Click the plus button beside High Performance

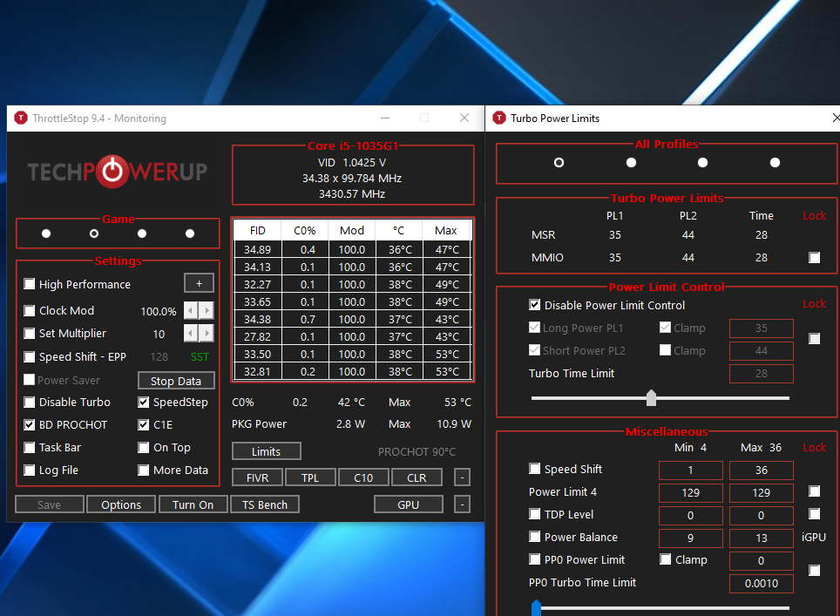(199, 283)
